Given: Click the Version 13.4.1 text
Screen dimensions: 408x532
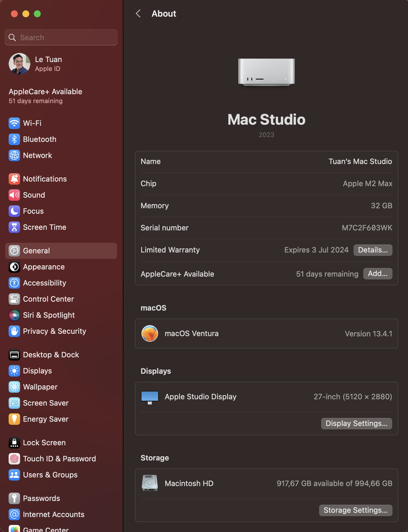Looking at the screenshot, I should (x=368, y=334).
